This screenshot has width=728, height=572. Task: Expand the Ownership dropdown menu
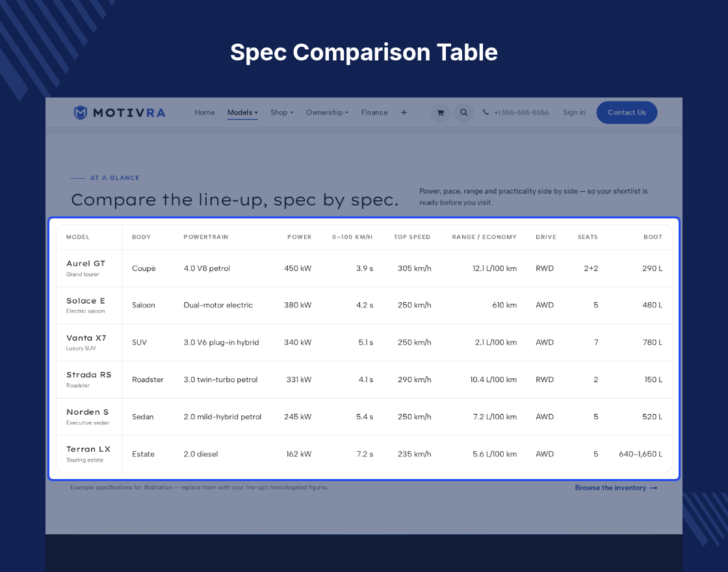click(x=327, y=112)
